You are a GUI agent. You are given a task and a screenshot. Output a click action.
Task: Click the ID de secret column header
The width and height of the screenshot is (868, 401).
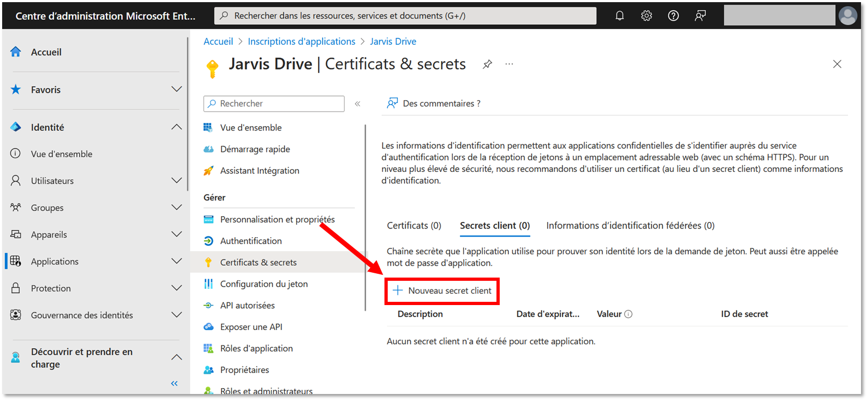coord(745,314)
